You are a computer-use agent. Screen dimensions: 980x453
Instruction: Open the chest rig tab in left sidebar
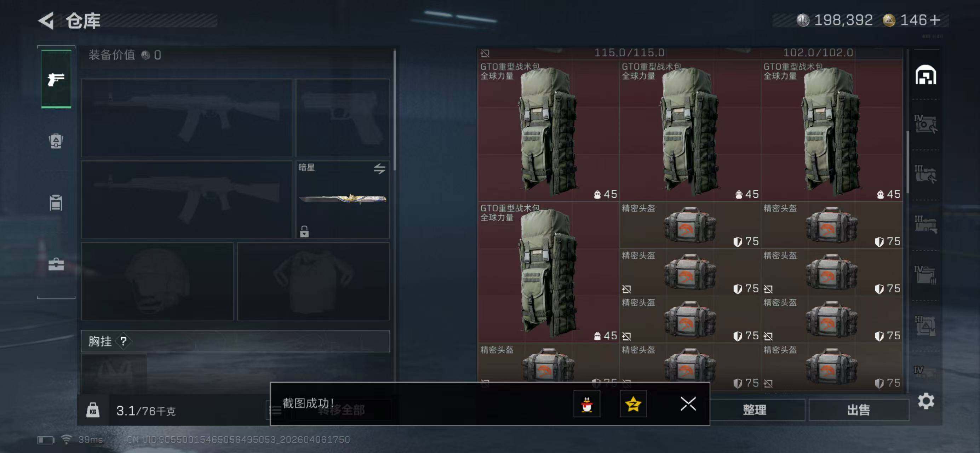tap(56, 202)
